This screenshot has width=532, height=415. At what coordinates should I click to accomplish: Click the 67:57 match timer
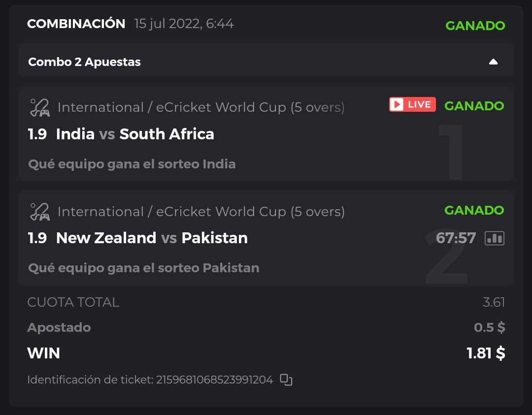pos(456,238)
